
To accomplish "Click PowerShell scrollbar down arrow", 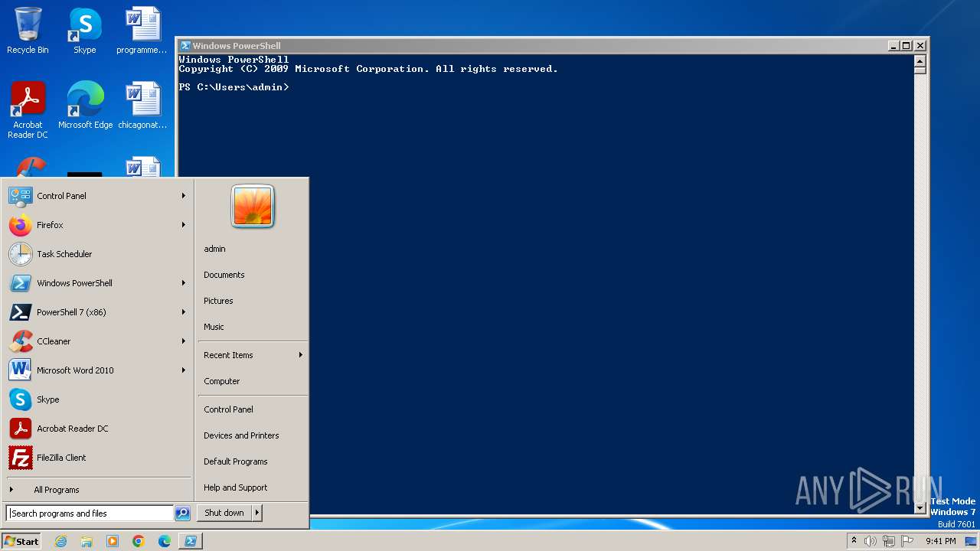I will [x=920, y=507].
